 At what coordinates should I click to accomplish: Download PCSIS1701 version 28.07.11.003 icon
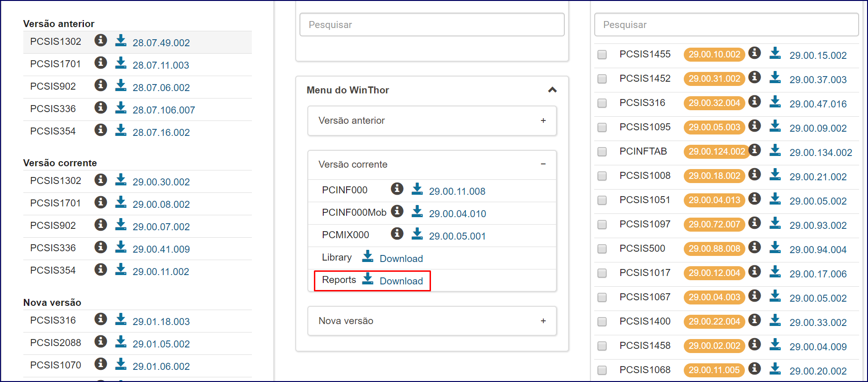tap(121, 63)
